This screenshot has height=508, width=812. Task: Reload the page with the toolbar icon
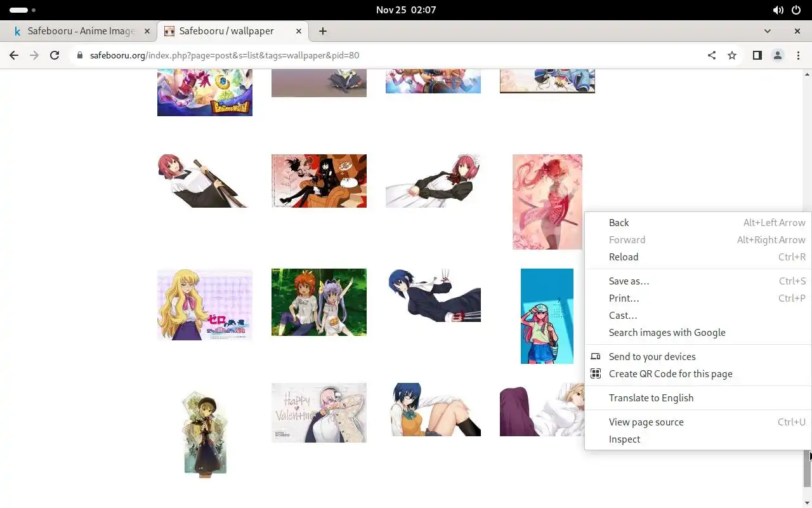click(55, 55)
